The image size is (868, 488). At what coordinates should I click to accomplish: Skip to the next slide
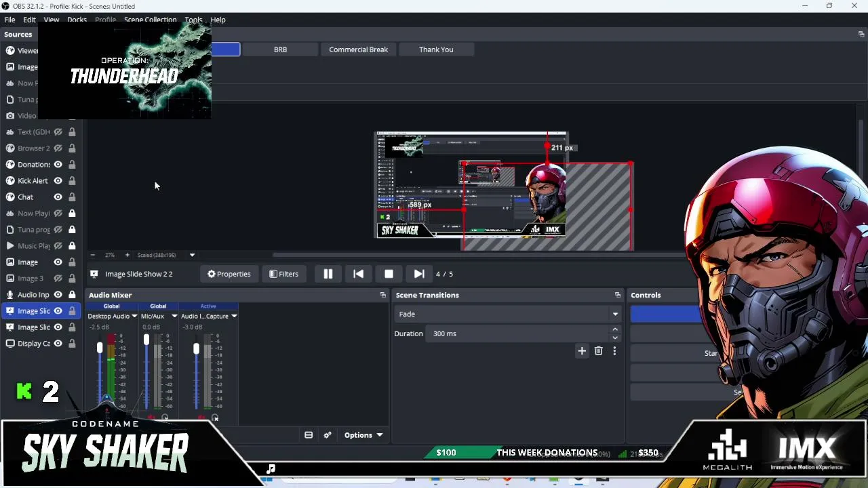click(419, 274)
